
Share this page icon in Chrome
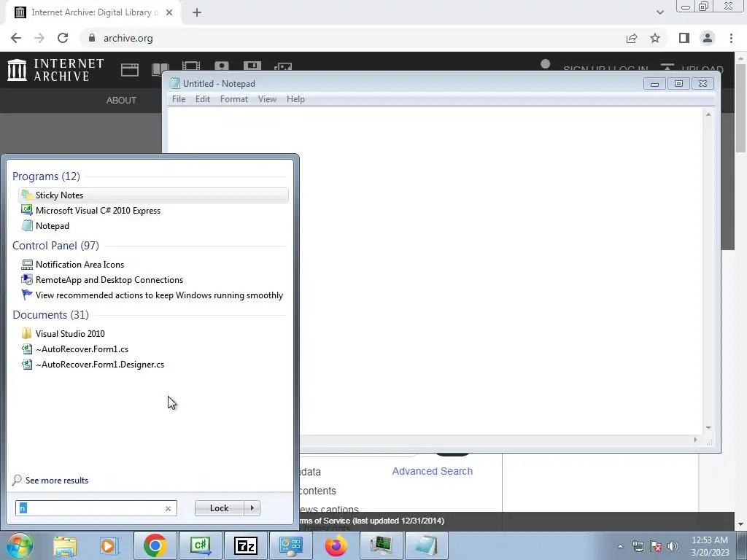[x=632, y=38]
